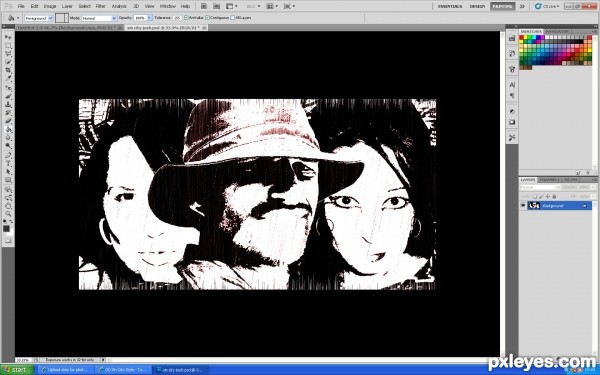Toggle lock position in Layers panel
Image resolution: width=600 pixels, height=375 pixels.
pos(548,196)
